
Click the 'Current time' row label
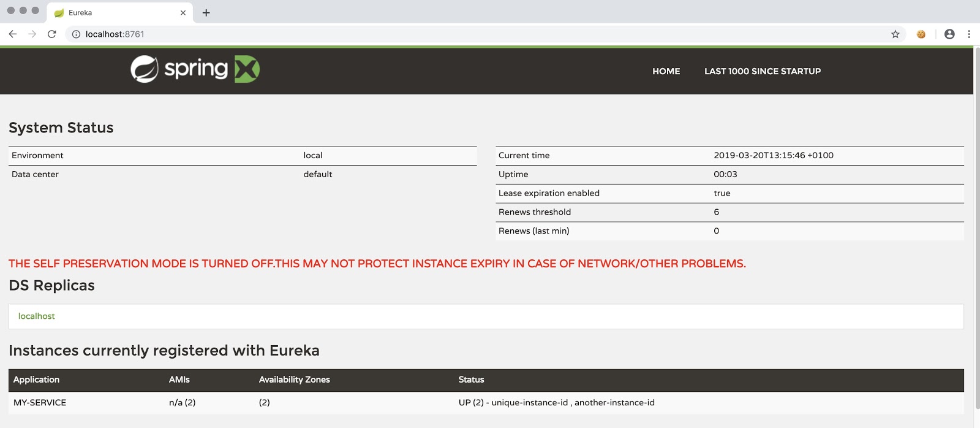524,156
